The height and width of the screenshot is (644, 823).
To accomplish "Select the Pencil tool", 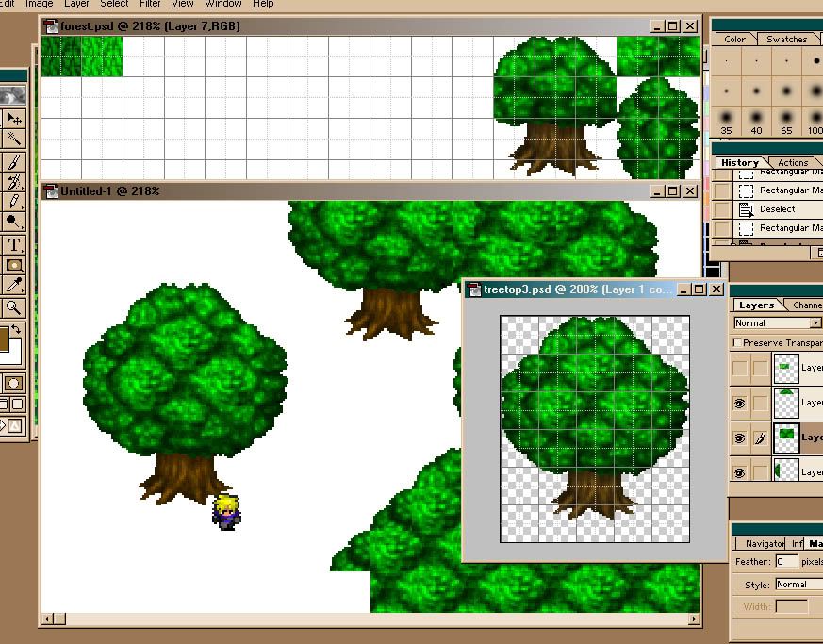I will [x=13, y=202].
